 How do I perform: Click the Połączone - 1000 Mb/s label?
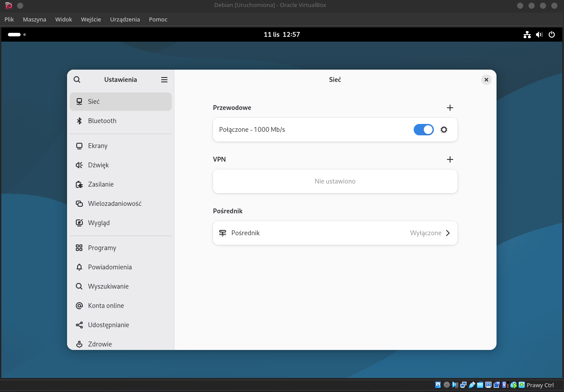(252, 130)
